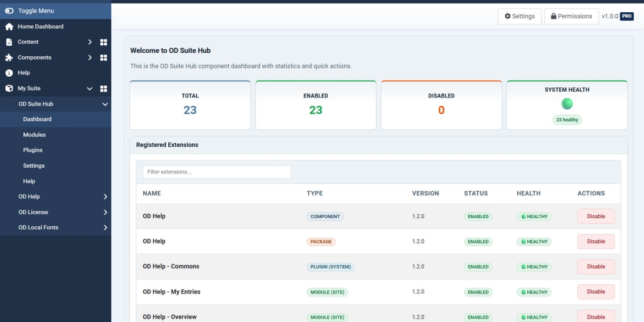
Task: Click the Filter extensions input field
Action: pyautogui.click(x=217, y=172)
